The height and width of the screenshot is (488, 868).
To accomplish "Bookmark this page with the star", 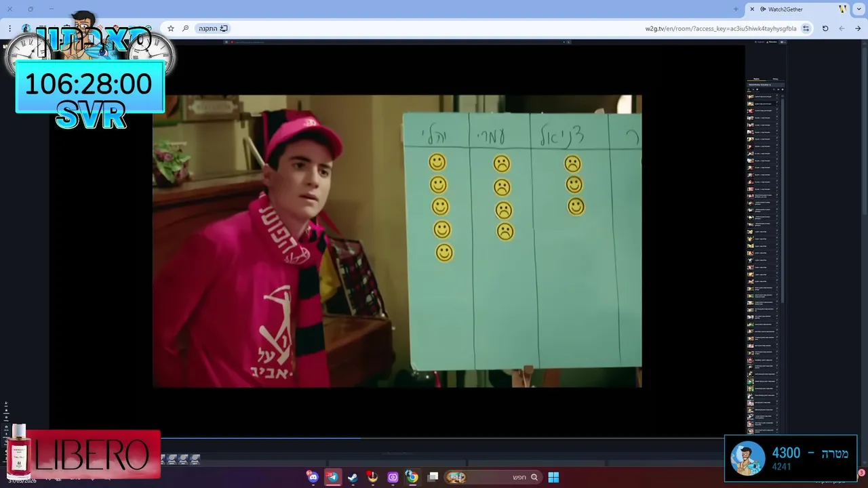I will [x=171, y=28].
